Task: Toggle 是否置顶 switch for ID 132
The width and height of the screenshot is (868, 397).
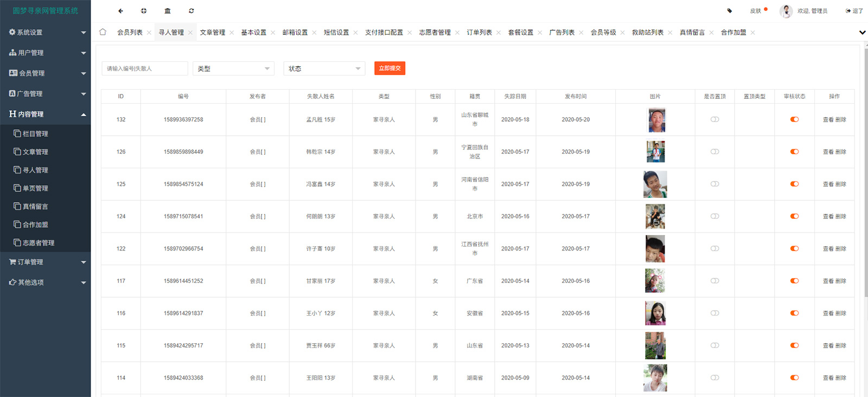Action: point(714,119)
